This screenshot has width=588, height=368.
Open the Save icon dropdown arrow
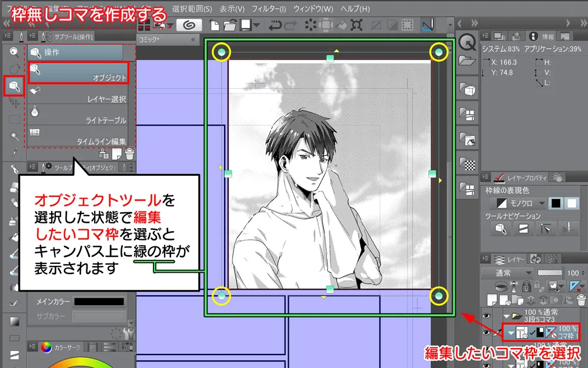(257, 25)
